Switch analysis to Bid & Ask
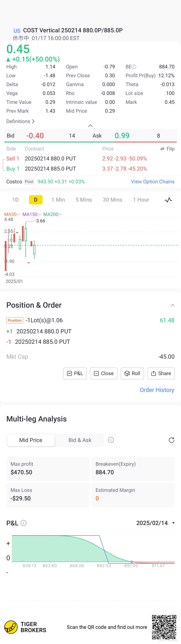 80,440
